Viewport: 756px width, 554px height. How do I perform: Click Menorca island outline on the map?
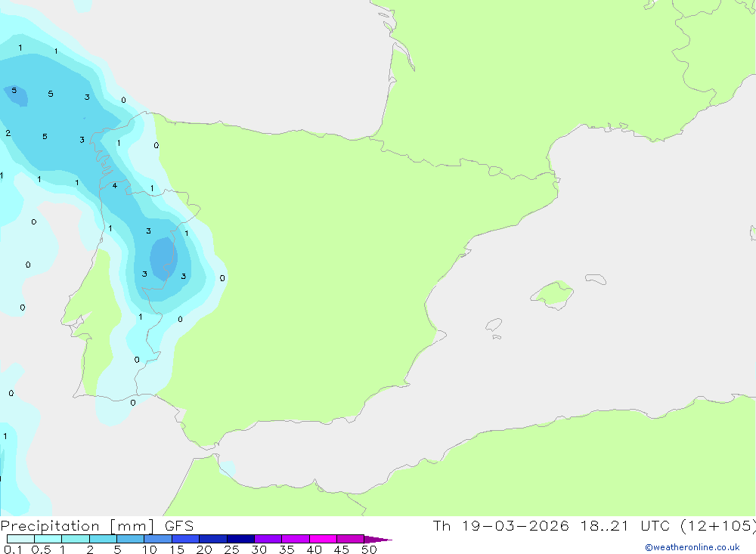pyautogui.click(x=596, y=279)
